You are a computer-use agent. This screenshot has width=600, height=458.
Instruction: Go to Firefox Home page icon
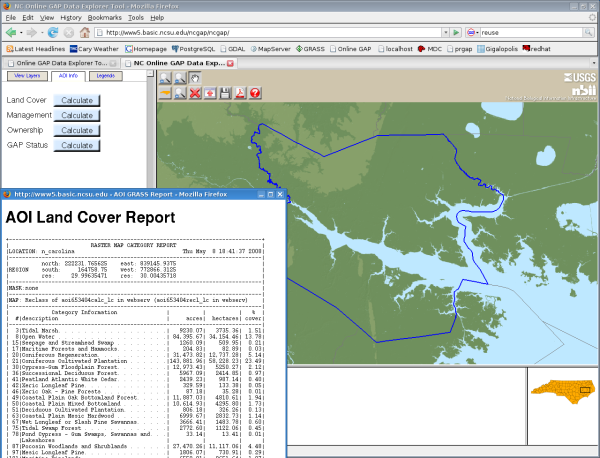tap(85, 33)
